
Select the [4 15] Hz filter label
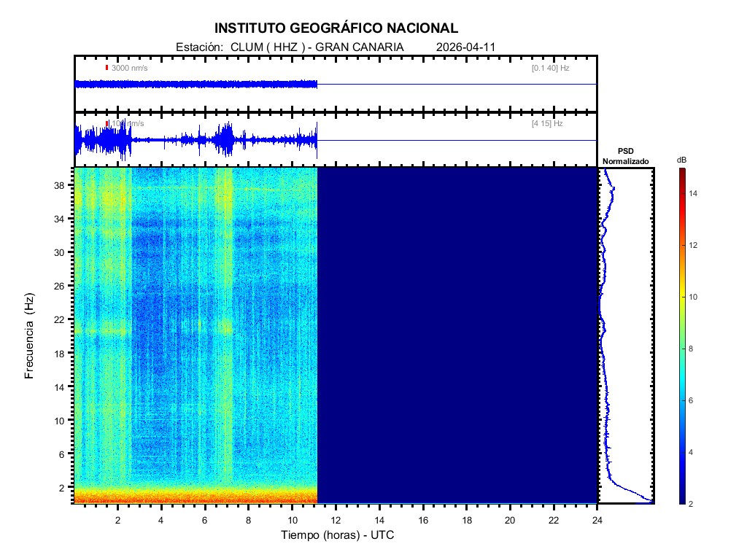pos(547,124)
